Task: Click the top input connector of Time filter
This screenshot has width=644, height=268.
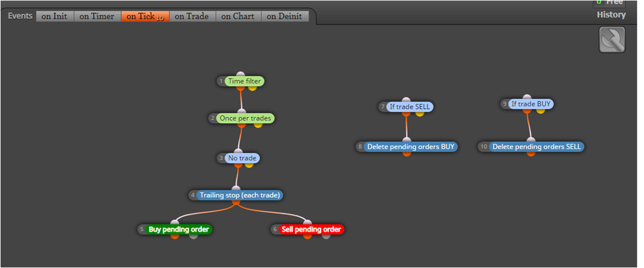Action: pos(241,75)
